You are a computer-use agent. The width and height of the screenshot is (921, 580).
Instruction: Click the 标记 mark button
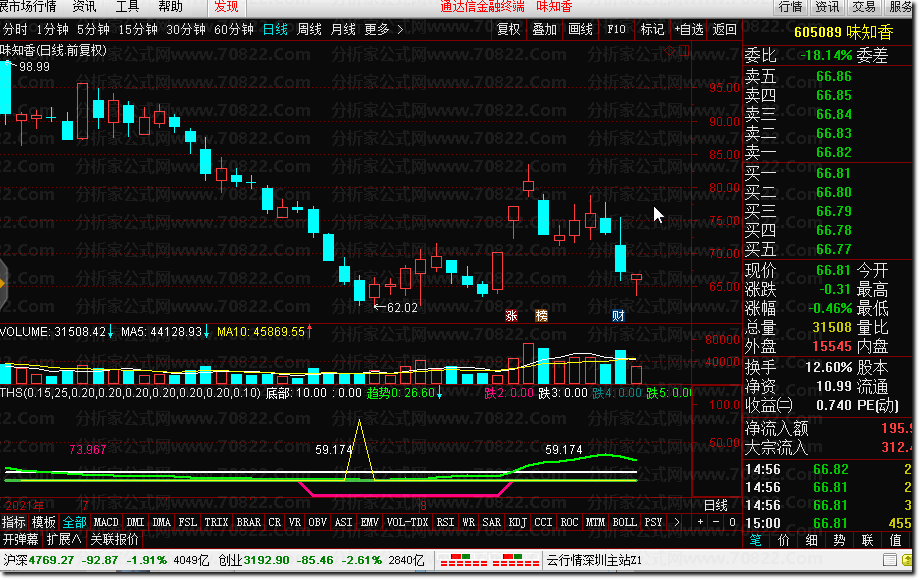(x=652, y=29)
